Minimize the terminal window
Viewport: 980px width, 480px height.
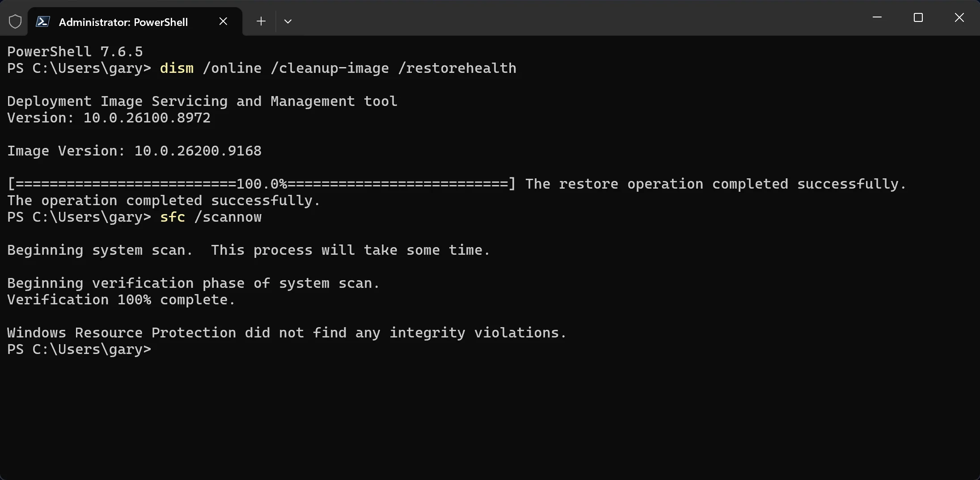(x=877, y=17)
